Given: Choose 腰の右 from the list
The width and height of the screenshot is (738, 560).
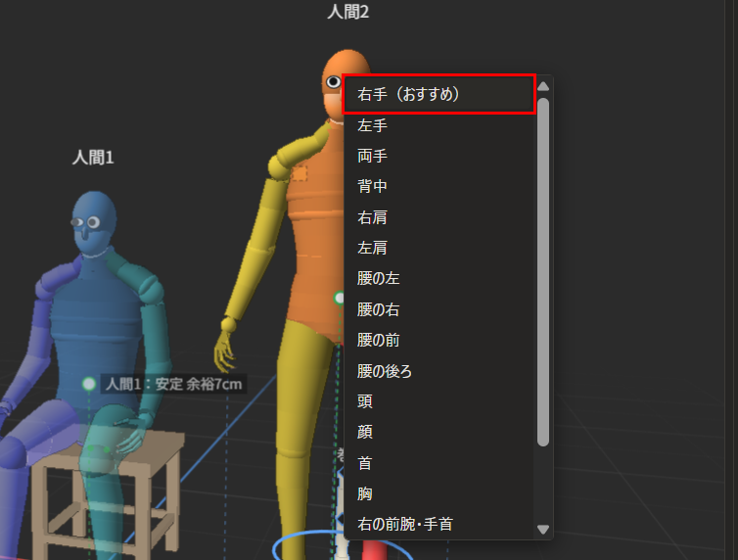Looking at the screenshot, I should point(438,309).
